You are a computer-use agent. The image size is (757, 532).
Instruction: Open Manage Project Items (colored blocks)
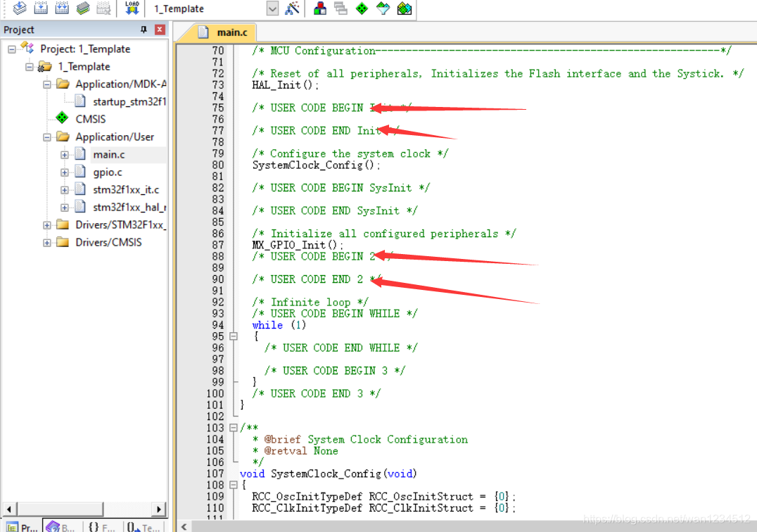(x=320, y=8)
